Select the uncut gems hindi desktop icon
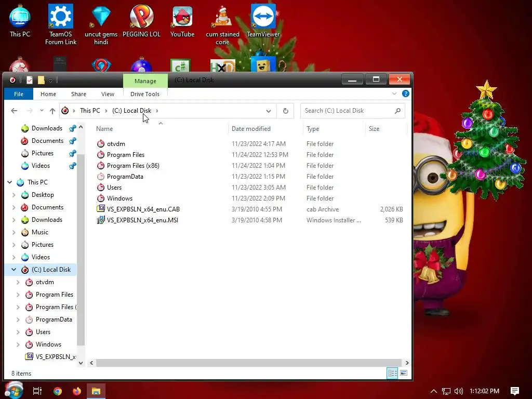532x399 pixels. point(101,25)
